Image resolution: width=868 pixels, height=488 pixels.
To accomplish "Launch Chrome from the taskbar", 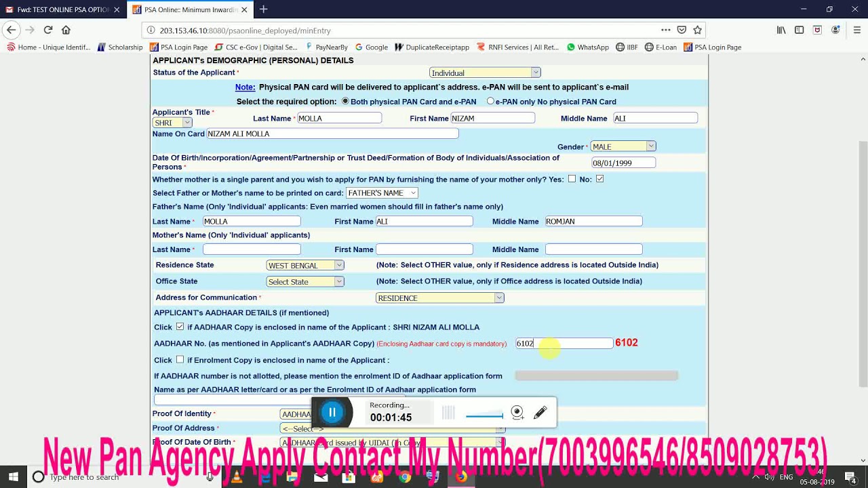I will pyautogui.click(x=405, y=477).
